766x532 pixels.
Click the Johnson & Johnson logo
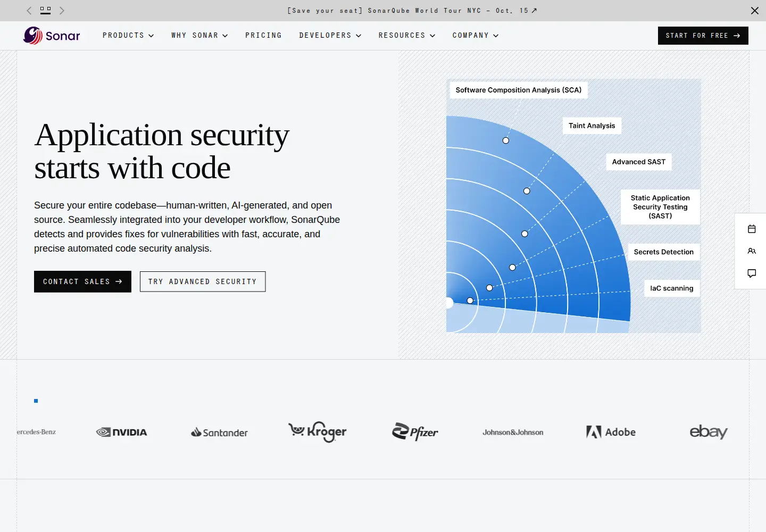click(513, 433)
